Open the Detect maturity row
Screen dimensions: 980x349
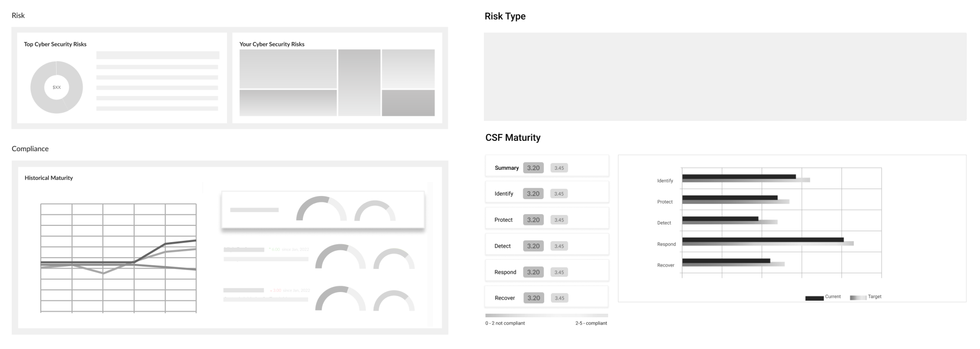click(x=547, y=244)
